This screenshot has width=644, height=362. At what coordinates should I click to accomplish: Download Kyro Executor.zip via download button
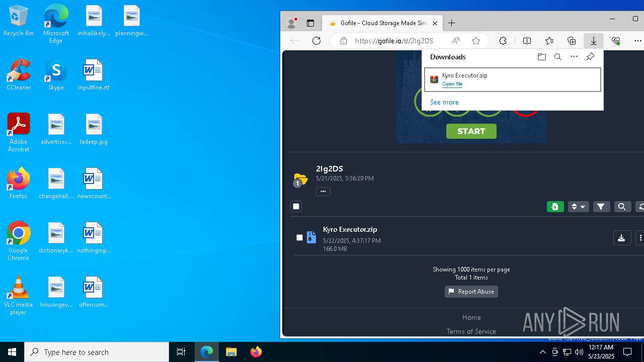tap(622, 238)
